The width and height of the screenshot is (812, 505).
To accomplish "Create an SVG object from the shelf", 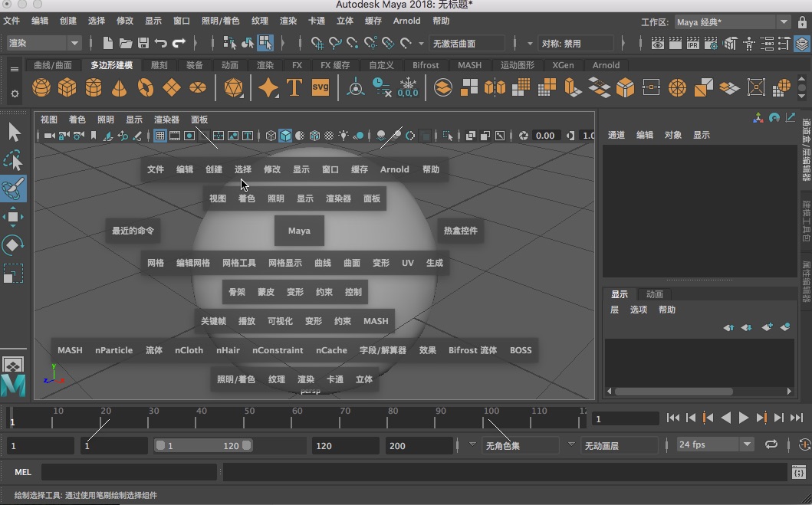I will pyautogui.click(x=321, y=87).
